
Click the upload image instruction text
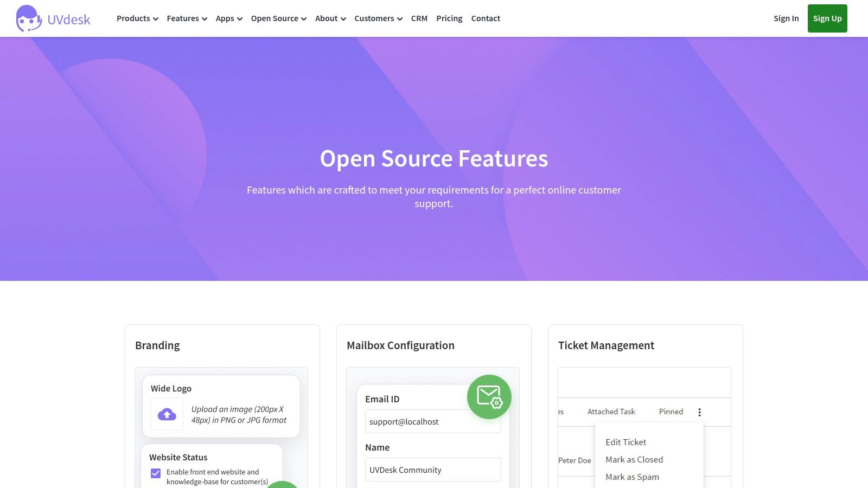(x=239, y=415)
